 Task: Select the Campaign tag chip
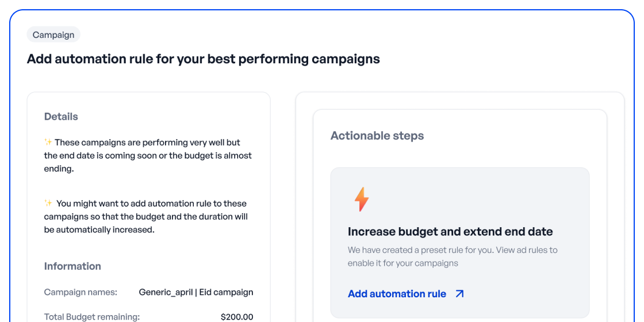click(53, 35)
